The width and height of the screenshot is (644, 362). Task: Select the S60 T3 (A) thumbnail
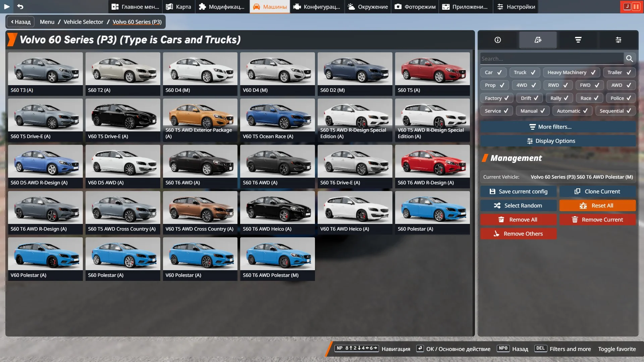(x=45, y=74)
